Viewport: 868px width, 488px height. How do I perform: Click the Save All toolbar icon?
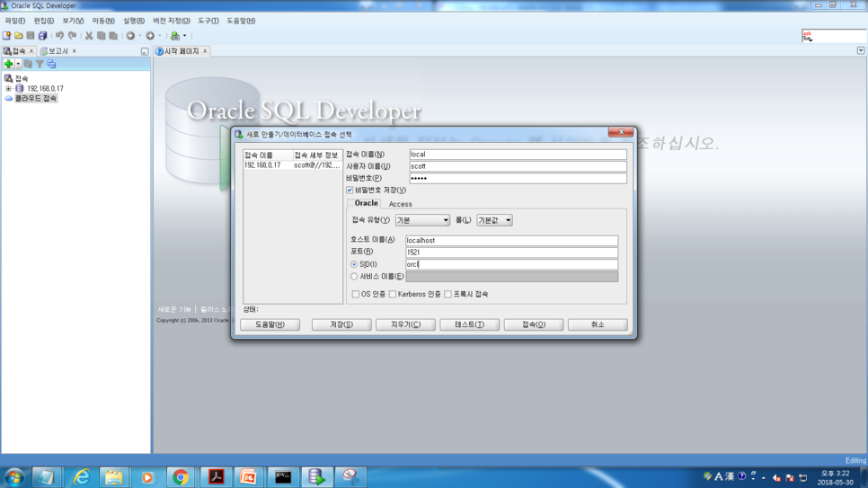click(42, 35)
